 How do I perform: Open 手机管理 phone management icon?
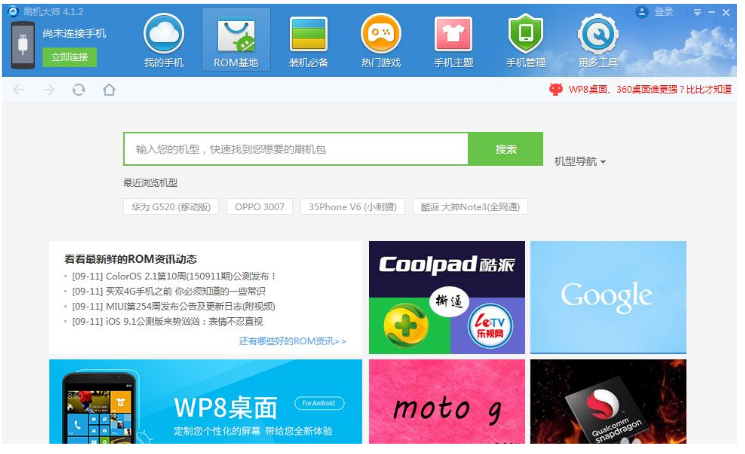coord(525,40)
